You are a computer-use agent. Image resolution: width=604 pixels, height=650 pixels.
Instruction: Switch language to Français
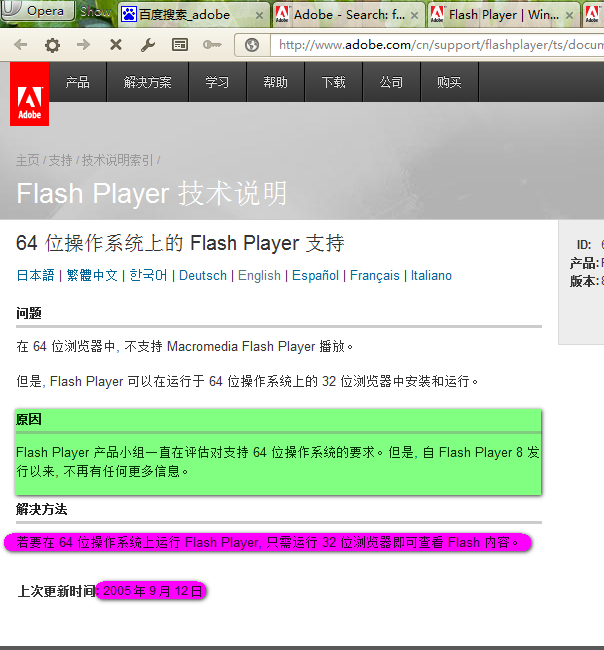click(375, 275)
